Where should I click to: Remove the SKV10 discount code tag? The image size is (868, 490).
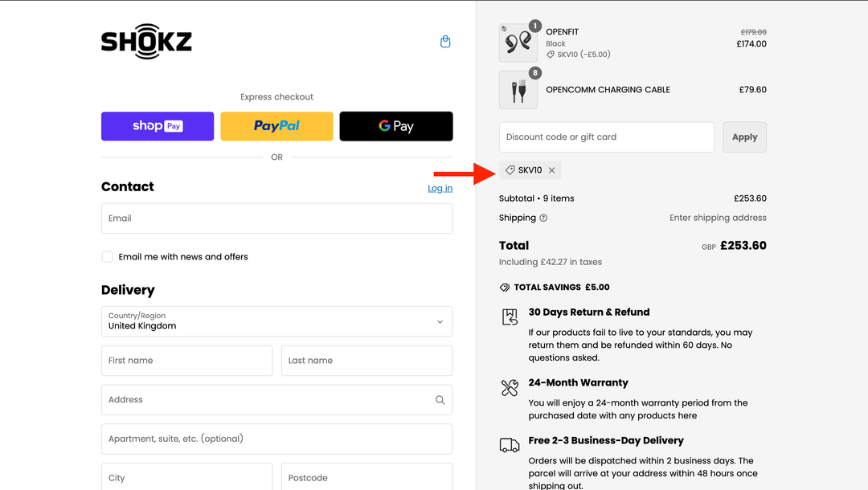pyautogui.click(x=552, y=170)
